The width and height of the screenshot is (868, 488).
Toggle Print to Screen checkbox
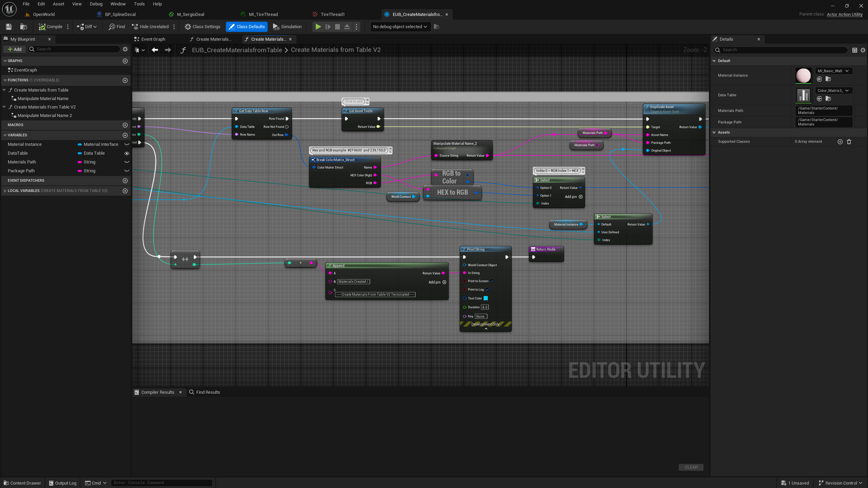pos(492,281)
